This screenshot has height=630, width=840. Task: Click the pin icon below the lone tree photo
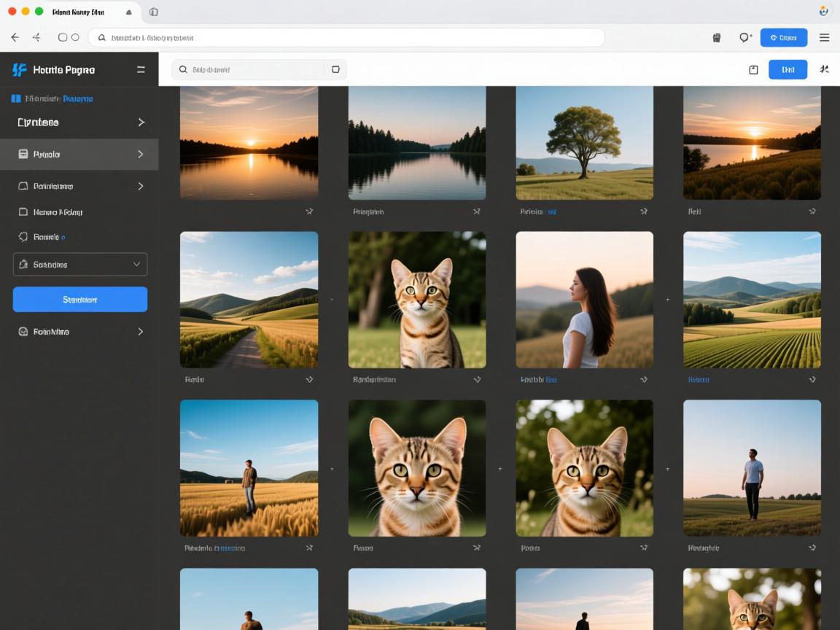click(644, 211)
